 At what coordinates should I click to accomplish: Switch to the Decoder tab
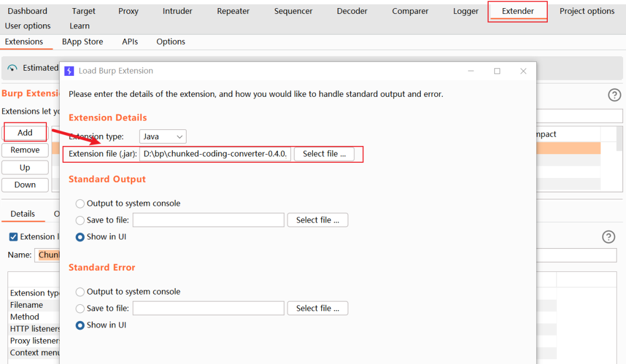click(x=352, y=11)
